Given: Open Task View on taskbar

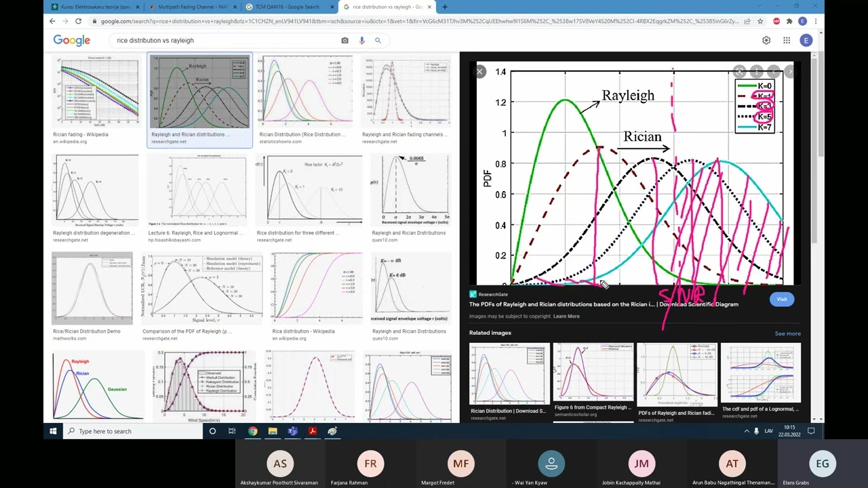Looking at the screenshot, I should 232,431.
